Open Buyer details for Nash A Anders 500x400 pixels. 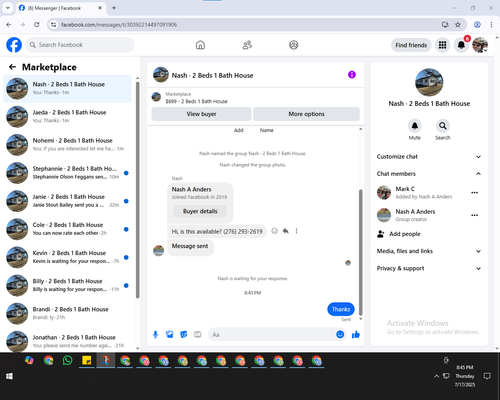coord(200,211)
